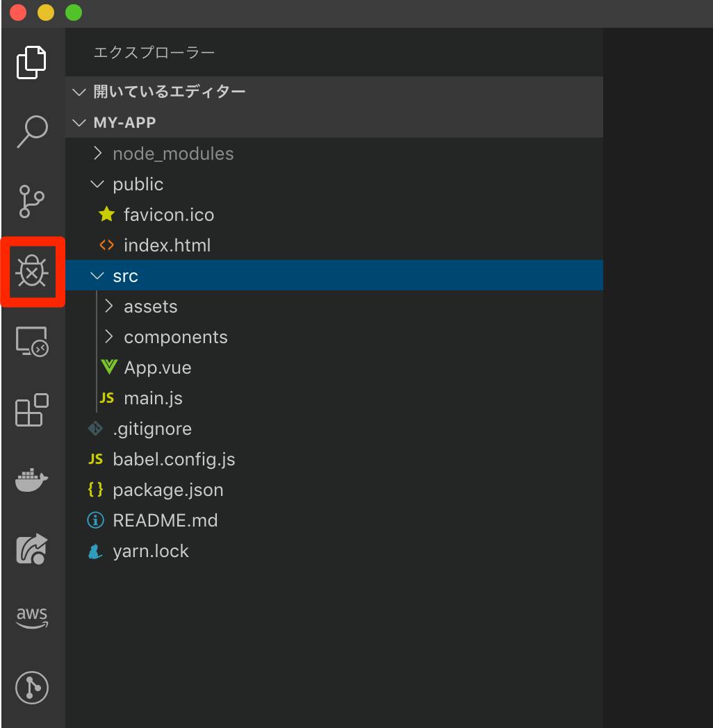Open the Docker whale icon
713x728 pixels.
31,479
